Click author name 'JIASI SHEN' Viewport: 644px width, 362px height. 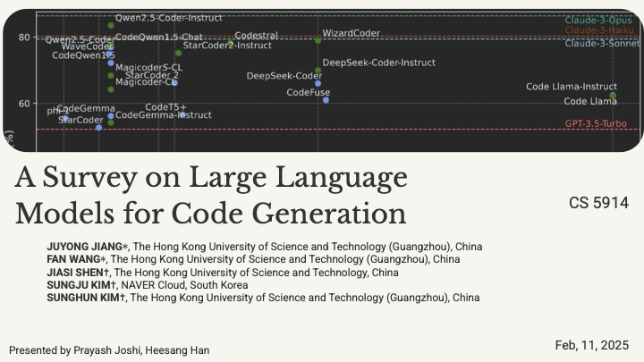75,273
